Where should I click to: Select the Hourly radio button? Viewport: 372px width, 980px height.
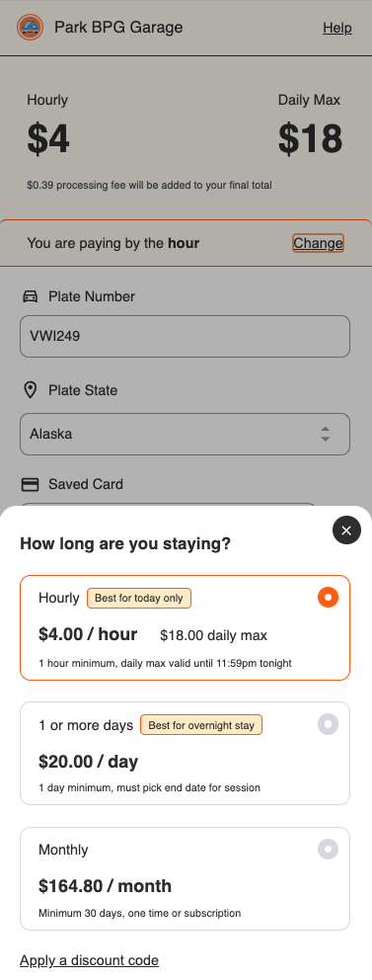329,597
